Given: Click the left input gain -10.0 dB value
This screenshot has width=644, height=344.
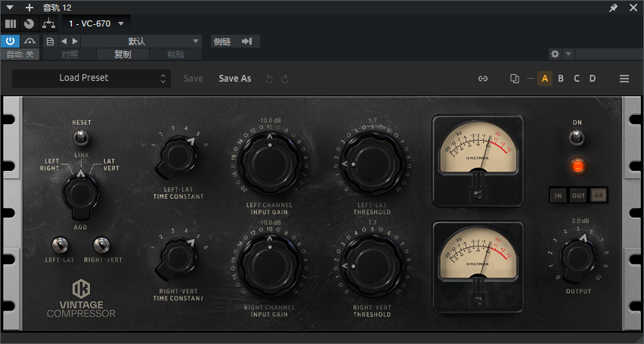Looking at the screenshot, I should click(x=269, y=120).
